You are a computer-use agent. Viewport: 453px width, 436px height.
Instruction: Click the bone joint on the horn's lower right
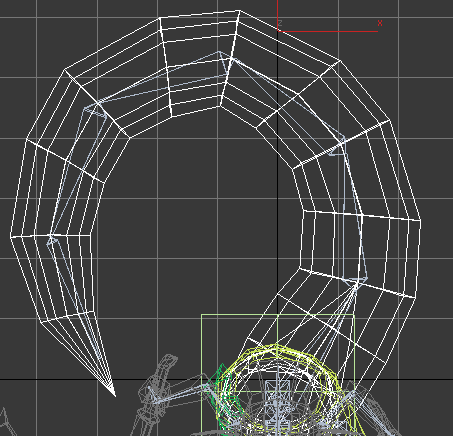click(356, 282)
